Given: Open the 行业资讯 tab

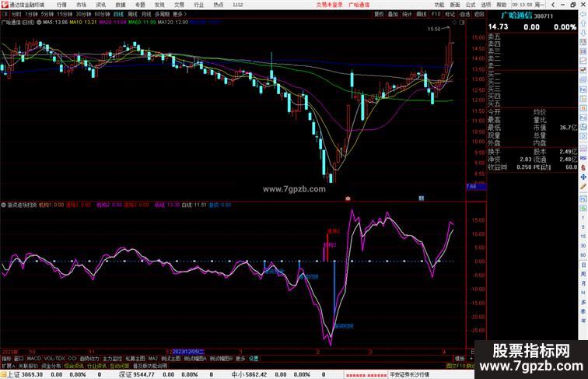Looking at the screenshot, I should [x=96, y=366].
